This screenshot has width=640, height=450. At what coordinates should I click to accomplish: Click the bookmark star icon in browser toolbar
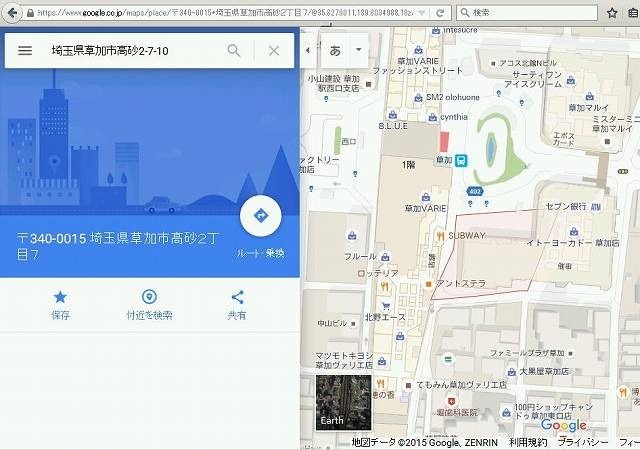pyautogui.click(x=611, y=13)
